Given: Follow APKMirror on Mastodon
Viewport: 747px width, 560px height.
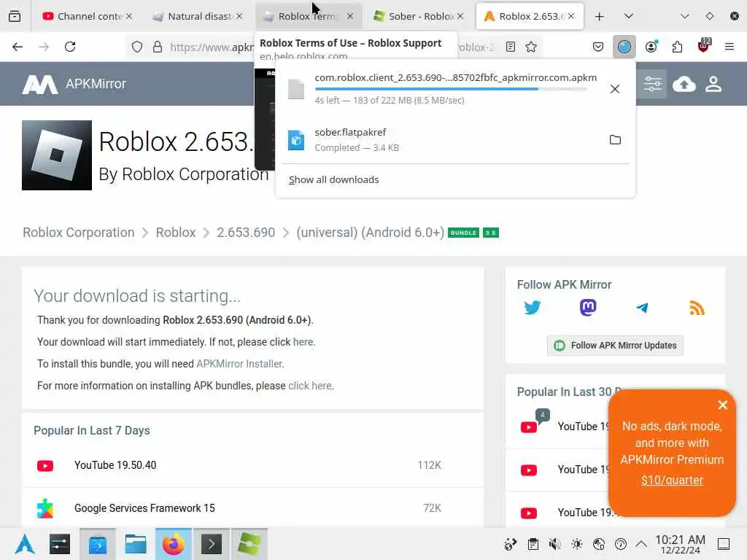Looking at the screenshot, I should coord(588,308).
